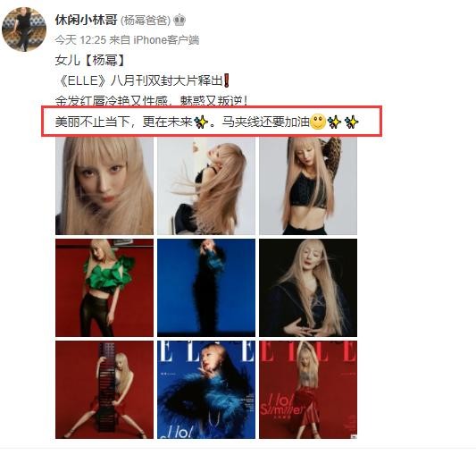This screenshot has height=455, width=476.
Task: Open the blue background dark silhouette photo
Action: (206, 288)
